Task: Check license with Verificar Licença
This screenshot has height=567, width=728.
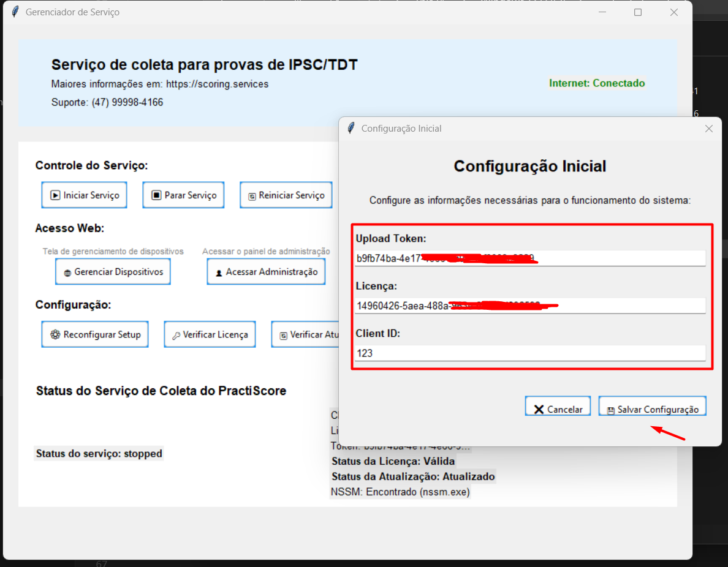Action: coord(210,334)
